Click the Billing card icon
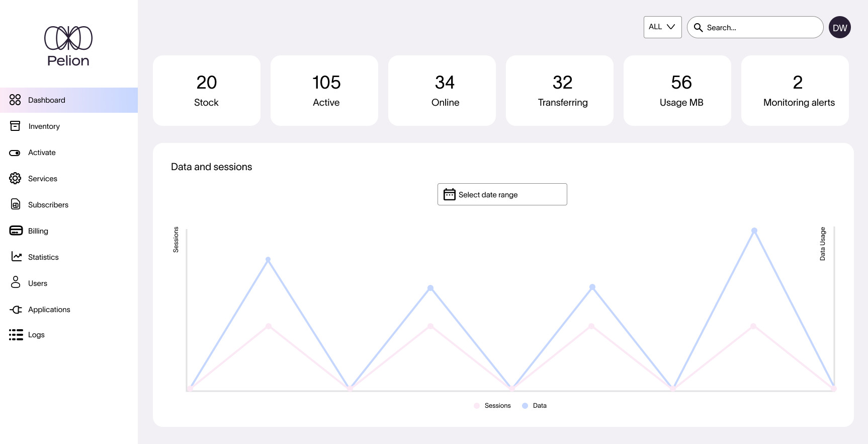This screenshot has height=444, width=868. click(16, 231)
